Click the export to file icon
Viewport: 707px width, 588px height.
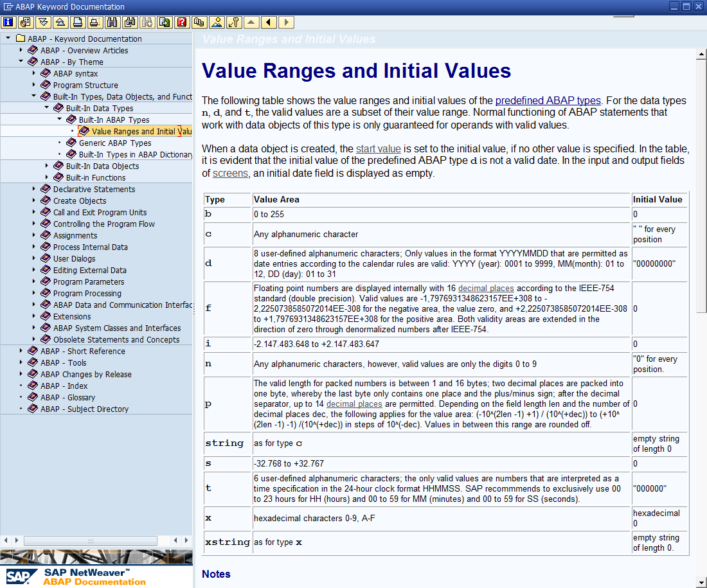163,22
